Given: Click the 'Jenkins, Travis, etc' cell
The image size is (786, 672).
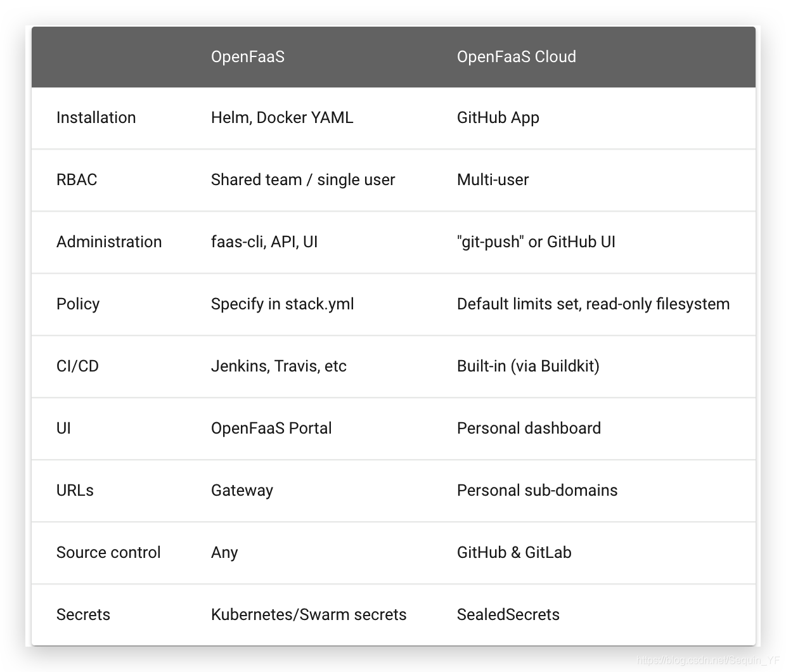Looking at the screenshot, I should [x=278, y=366].
